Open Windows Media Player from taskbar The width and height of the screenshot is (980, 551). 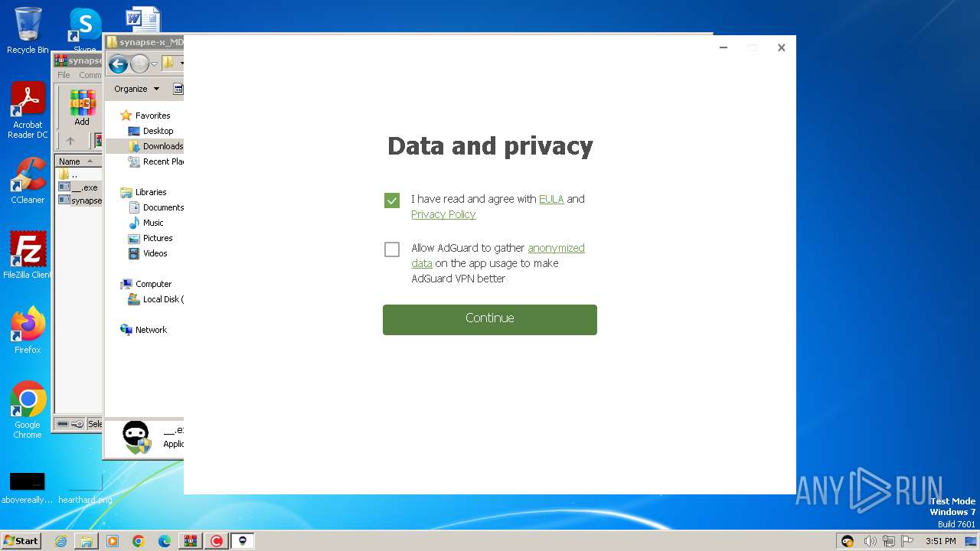[113, 541]
